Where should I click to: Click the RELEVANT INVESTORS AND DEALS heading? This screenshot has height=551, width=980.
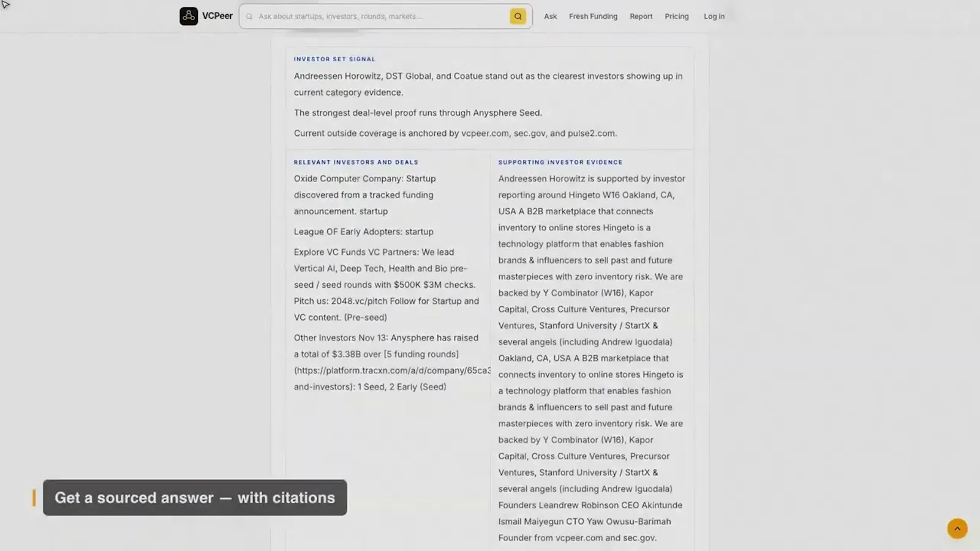click(356, 162)
